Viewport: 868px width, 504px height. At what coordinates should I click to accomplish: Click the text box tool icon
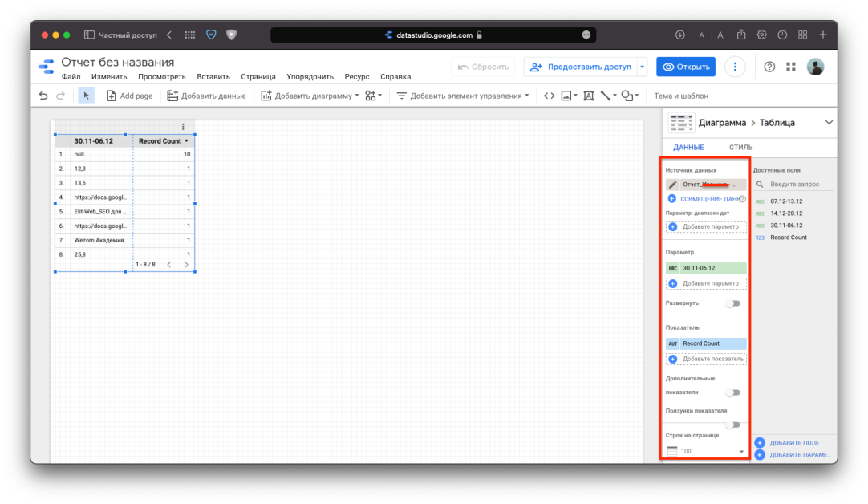point(589,96)
